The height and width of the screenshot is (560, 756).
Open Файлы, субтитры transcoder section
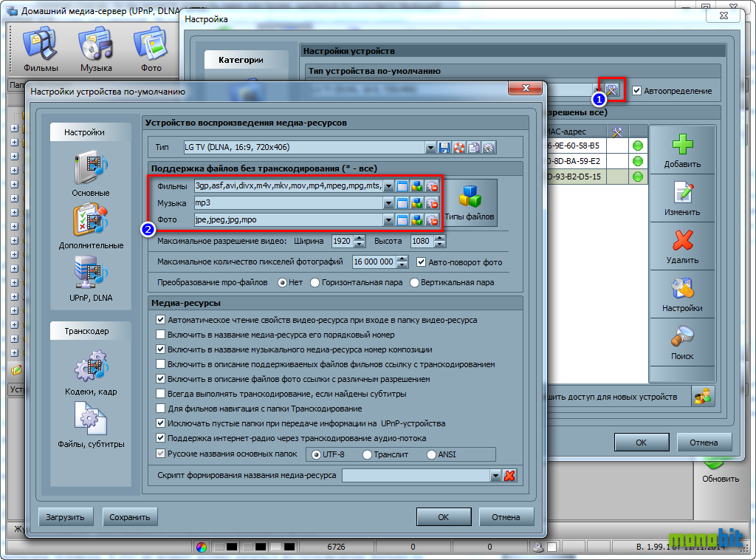tap(91, 425)
